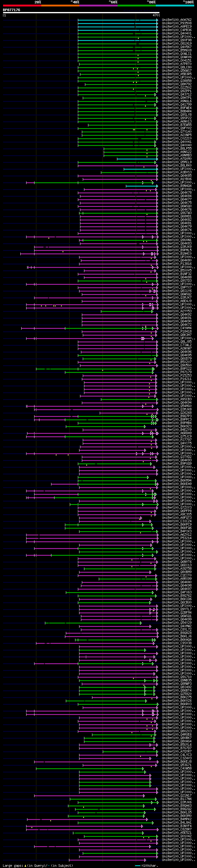This screenshot has height=868, width=197.
Task: Select the UniRef100_A3BVS3 label
Action: click(x=177, y=172)
